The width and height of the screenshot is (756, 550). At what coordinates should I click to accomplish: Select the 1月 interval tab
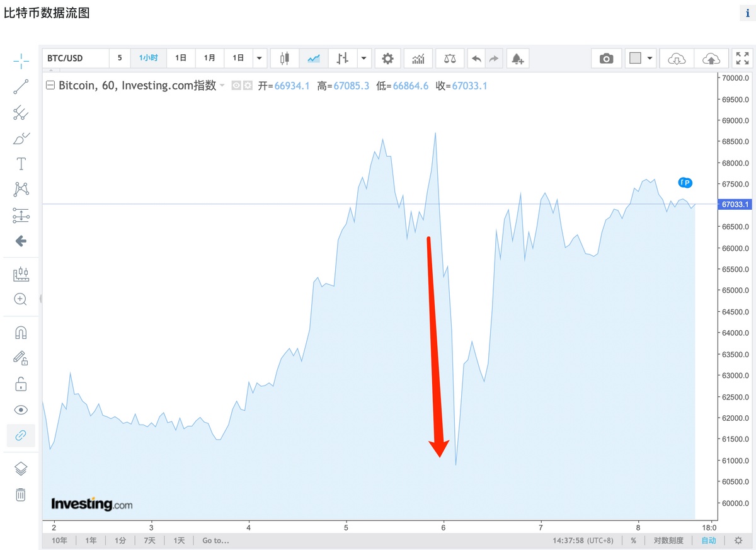[209, 58]
